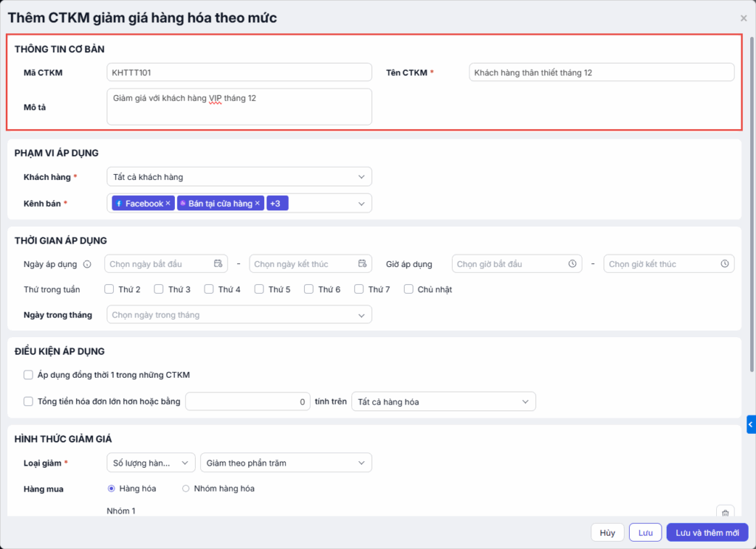
Task: Remove the Facebook channel tag
Action: [168, 204]
